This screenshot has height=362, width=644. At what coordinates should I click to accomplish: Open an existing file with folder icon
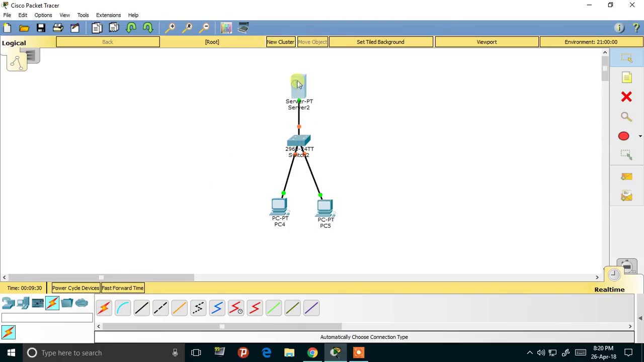click(x=24, y=28)
